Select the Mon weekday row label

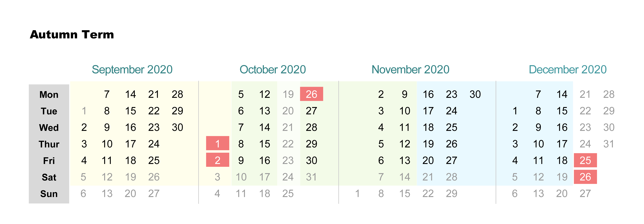coord(49,95)
